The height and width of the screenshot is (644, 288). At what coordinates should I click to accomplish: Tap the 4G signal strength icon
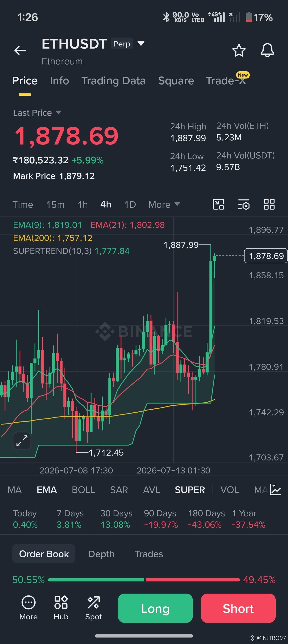point(217,17)
